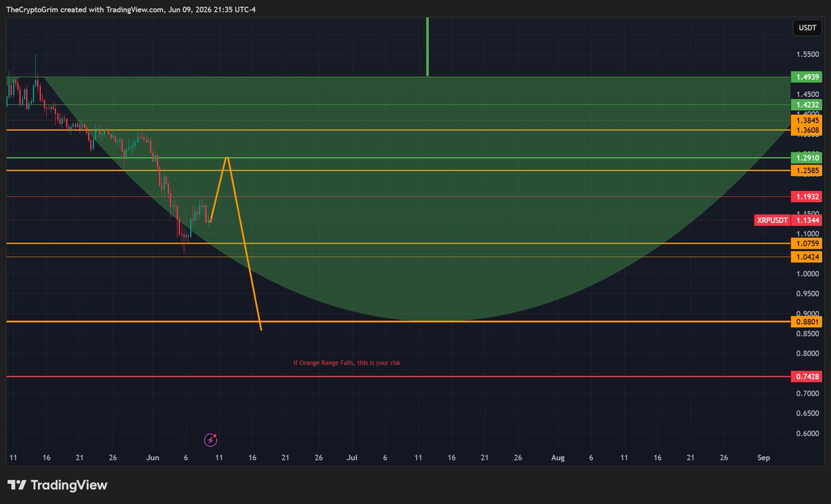
Task: Select the 1.0424 orange price label
Action: 806,257
